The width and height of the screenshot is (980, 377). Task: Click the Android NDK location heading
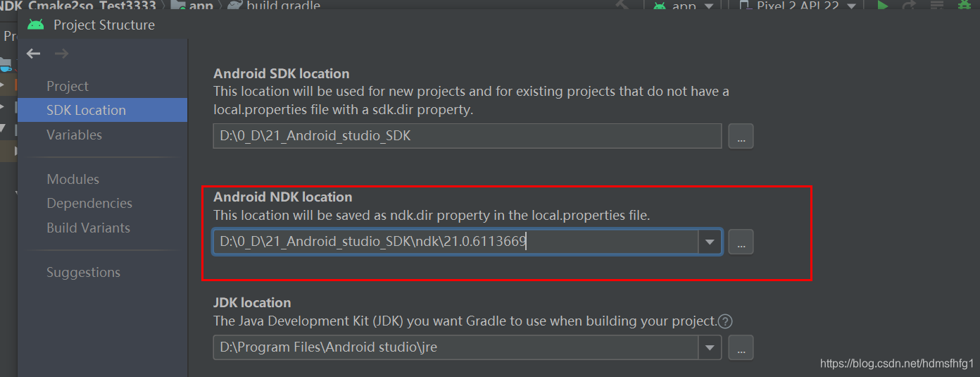(x=283, y=197)
